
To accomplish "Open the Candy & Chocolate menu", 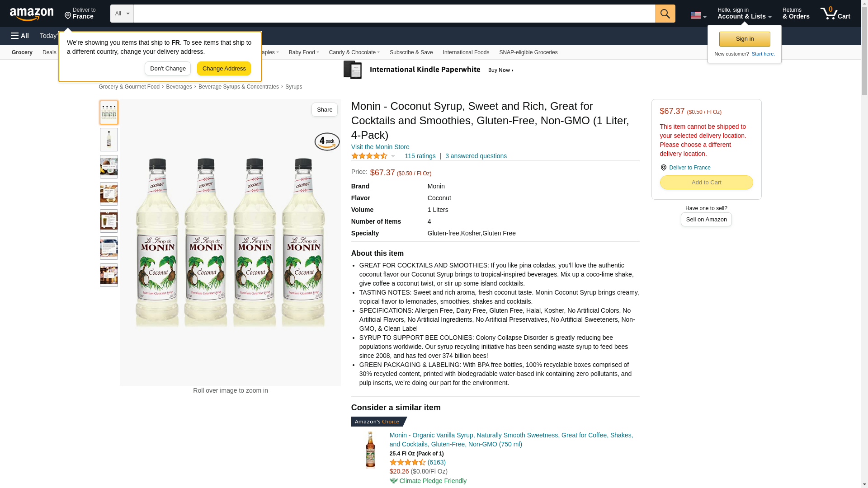I will pos(354,52).
